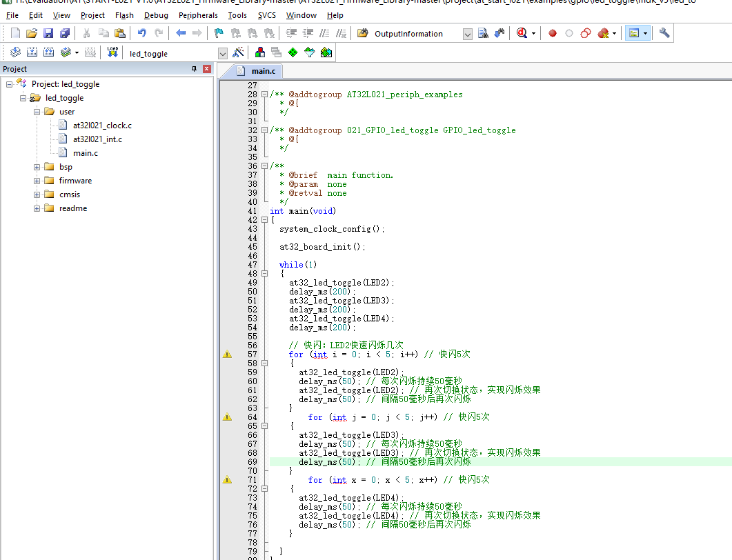This screenshot has width=732, height=560.
Task: Toggle code folding at line 36
Action: [x=265, y=166]
